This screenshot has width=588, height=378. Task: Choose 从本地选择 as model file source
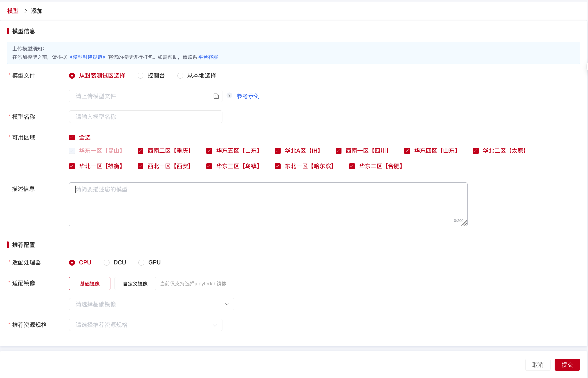pos(180,76)
